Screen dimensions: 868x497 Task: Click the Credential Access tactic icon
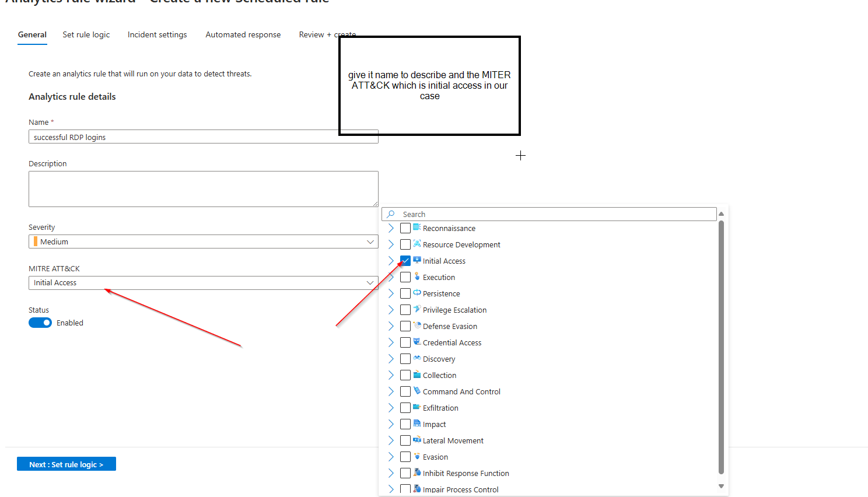pyautogui.click(x=417, y=342)
